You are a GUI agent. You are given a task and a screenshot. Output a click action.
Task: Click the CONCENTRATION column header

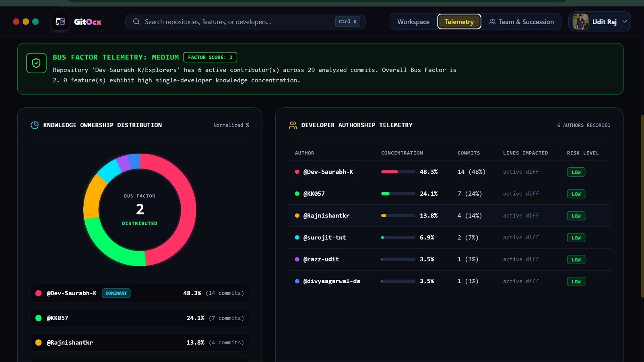(x=402, y=153)
